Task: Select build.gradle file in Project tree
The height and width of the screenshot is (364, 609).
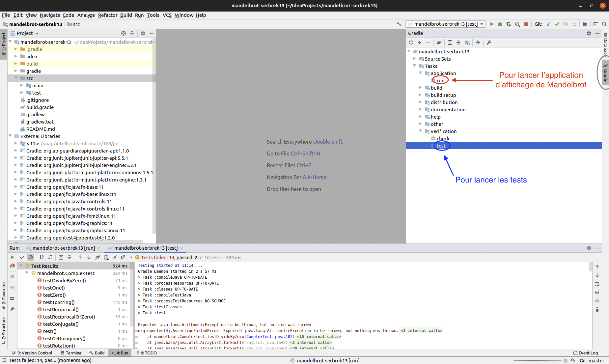Action: (40, 107)
